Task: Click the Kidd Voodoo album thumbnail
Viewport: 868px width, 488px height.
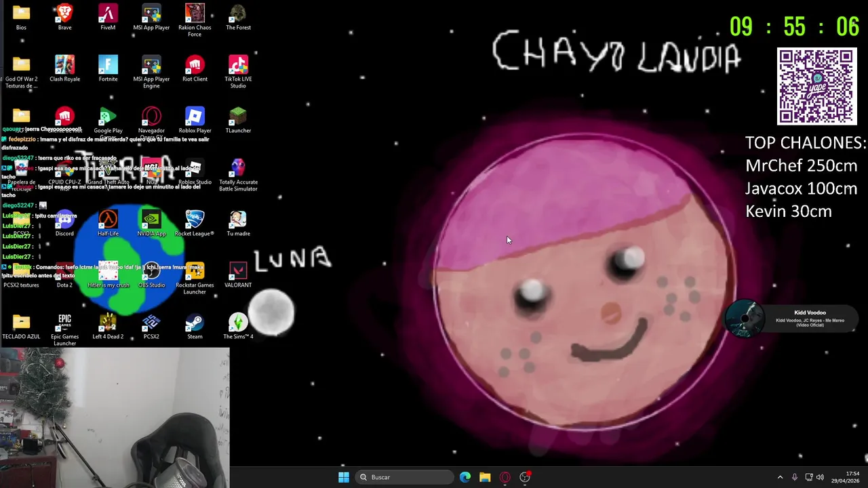Action: [x=745, y=319]
